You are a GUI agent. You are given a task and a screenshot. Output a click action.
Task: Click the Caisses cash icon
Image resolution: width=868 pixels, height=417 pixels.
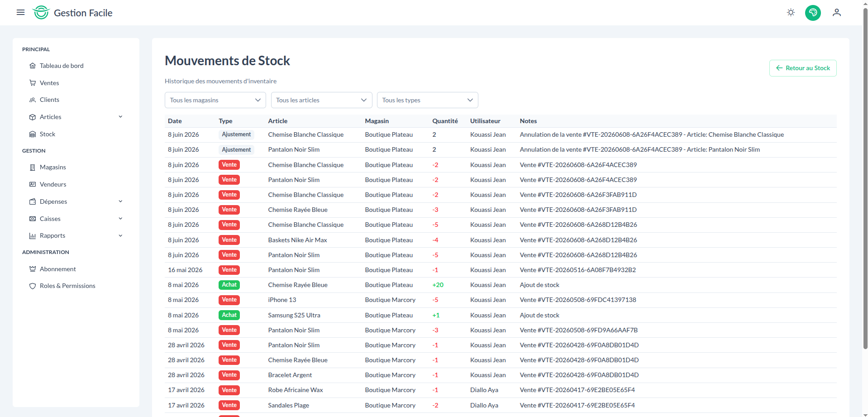click(x=33, y=219)
